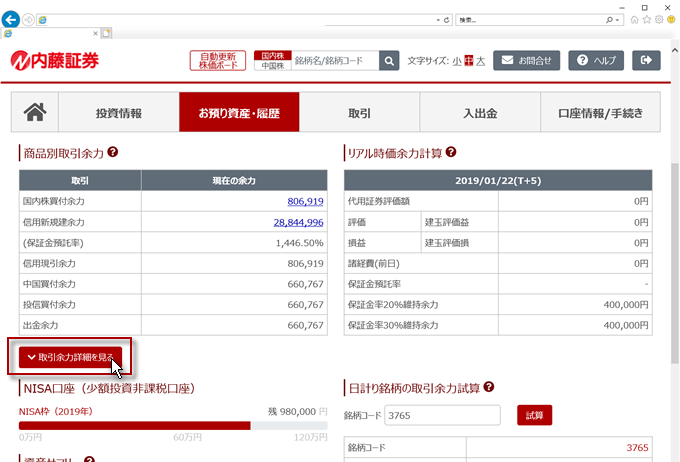This screenshot has width=680, height=462.
Task: Click the logout arrow icon button
Action: coord(648,61)
